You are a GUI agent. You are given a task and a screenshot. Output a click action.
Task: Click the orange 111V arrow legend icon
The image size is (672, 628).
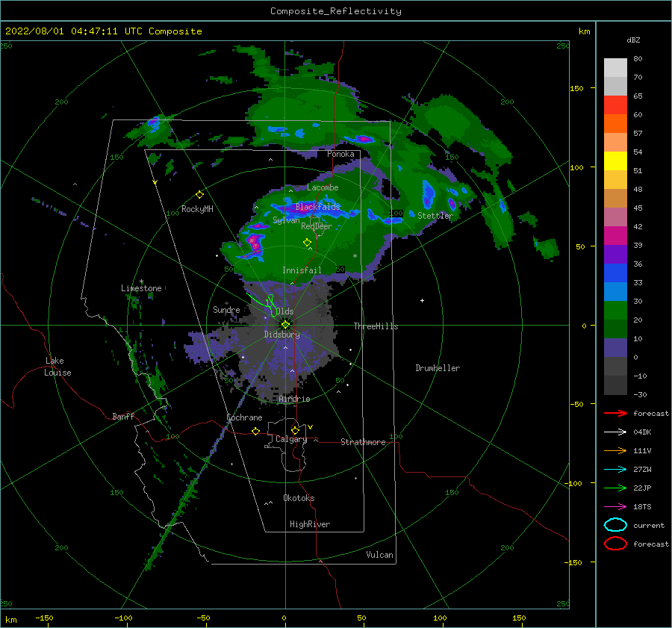(x=615, y=450)
